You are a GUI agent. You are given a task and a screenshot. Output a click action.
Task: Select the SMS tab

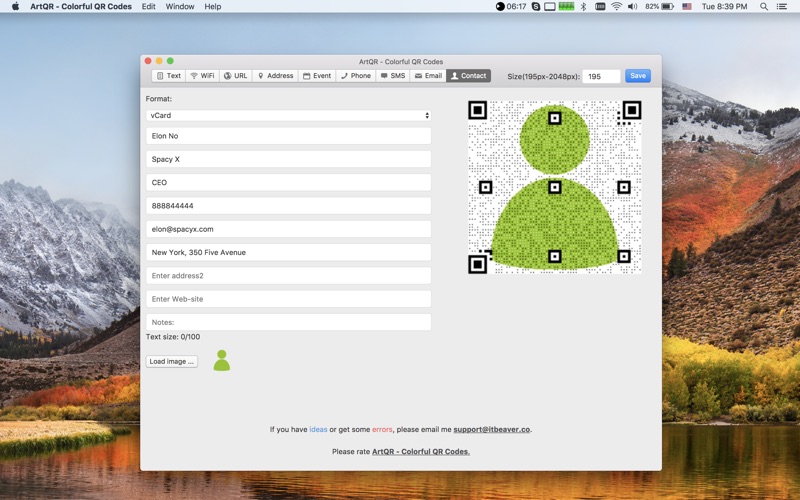click(x=392, y=76)
